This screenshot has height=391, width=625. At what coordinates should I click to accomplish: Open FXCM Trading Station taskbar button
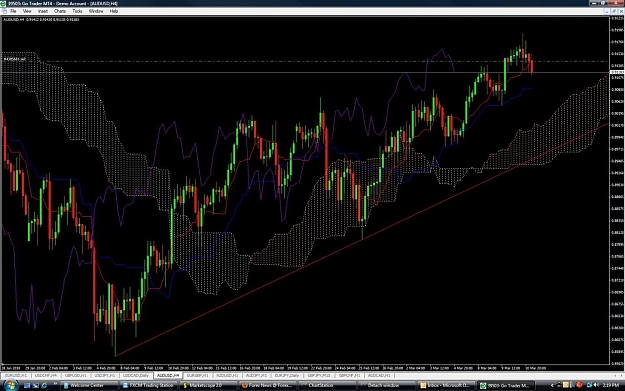pyautogui.click(x=148, y=385)
